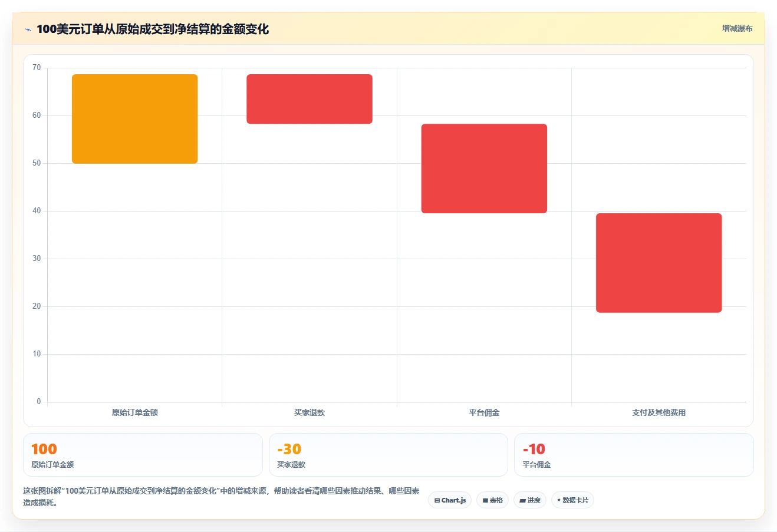The width and height of the screenshot is (777, 532).
Task: Click the y-axis value 60
Action: [37, 115]
